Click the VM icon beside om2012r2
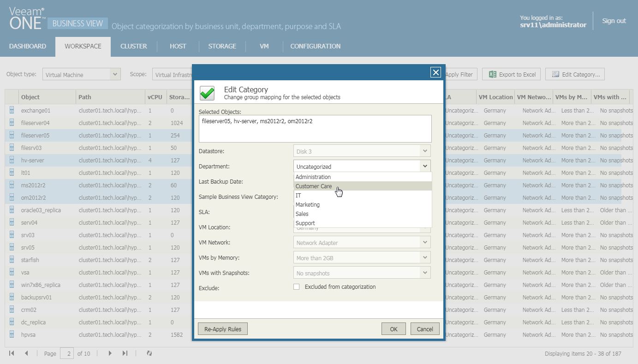Screen dimensions: 638x364 coord(12,198)
